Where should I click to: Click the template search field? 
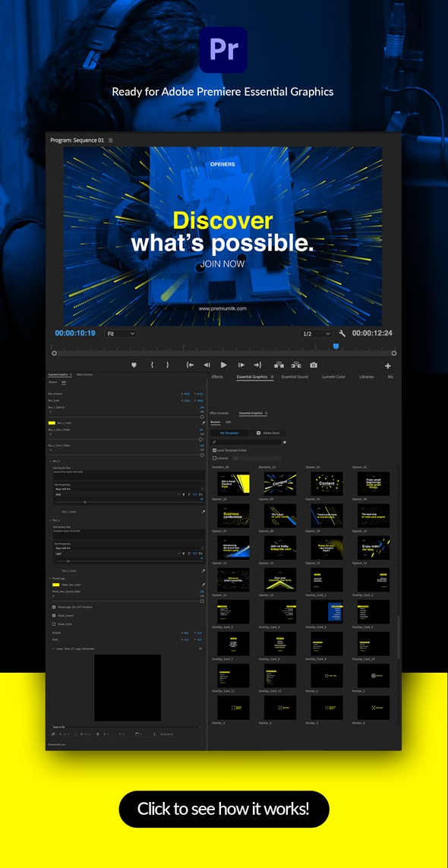(x=246, y=442)
